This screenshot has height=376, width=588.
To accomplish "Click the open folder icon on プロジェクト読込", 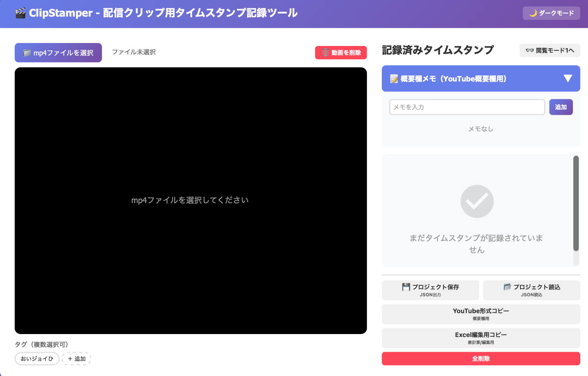I will click(x=508, y=287).
